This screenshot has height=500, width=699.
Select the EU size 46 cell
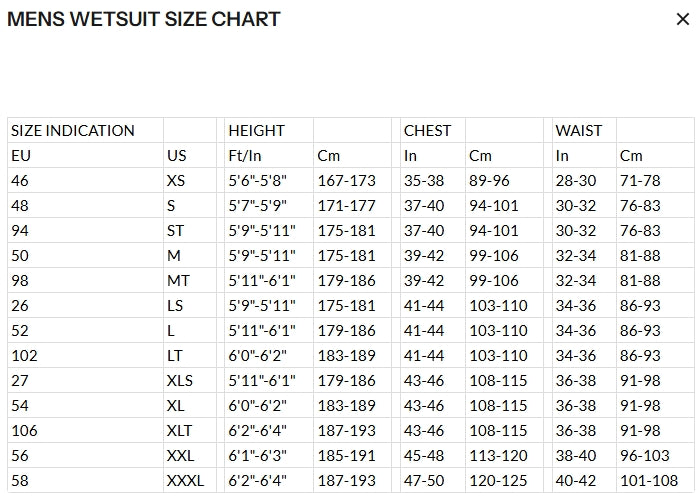coord(86,180)
